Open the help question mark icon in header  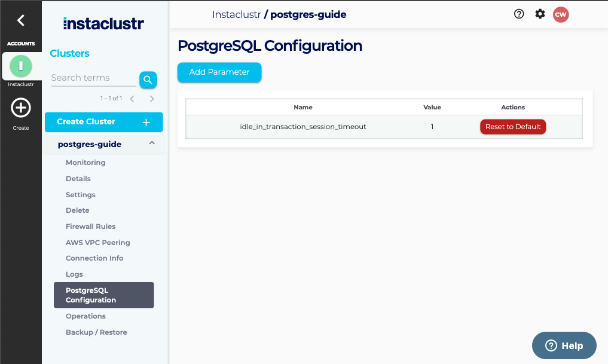point(519,14)
